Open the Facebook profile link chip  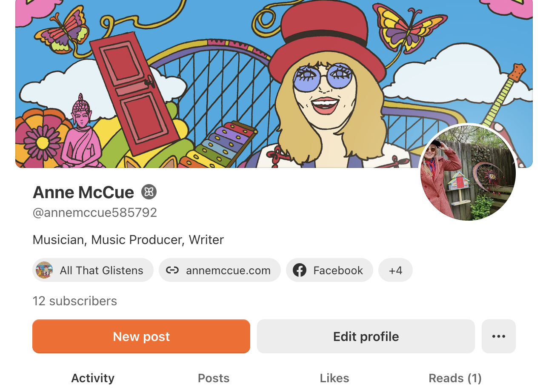[329, 270]
